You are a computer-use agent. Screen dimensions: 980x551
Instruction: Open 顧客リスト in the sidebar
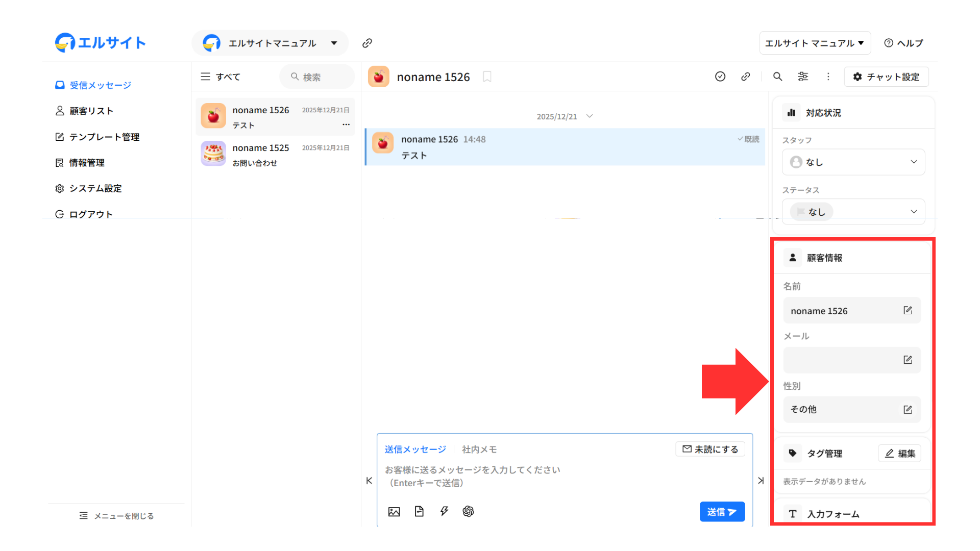(x=91, y=111)
